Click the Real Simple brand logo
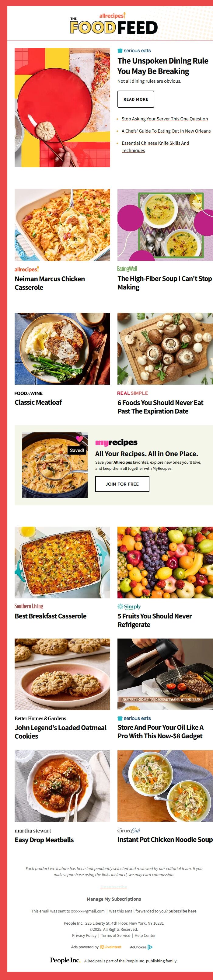The image size is (213, 980). [133, 393]
